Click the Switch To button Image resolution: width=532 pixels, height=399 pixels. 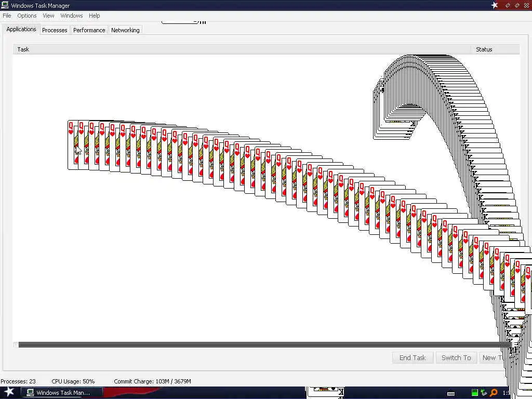click(456, 357)
